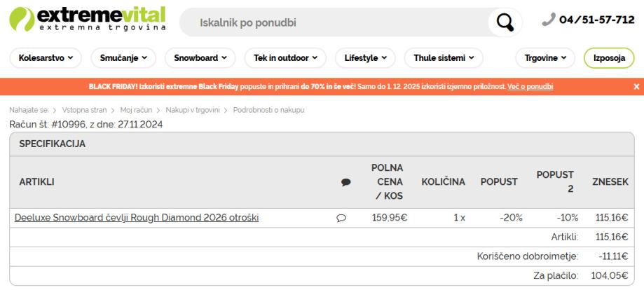Click the full price 159,95€ cell
Viewport: 644px width, 290px height.
390,218
